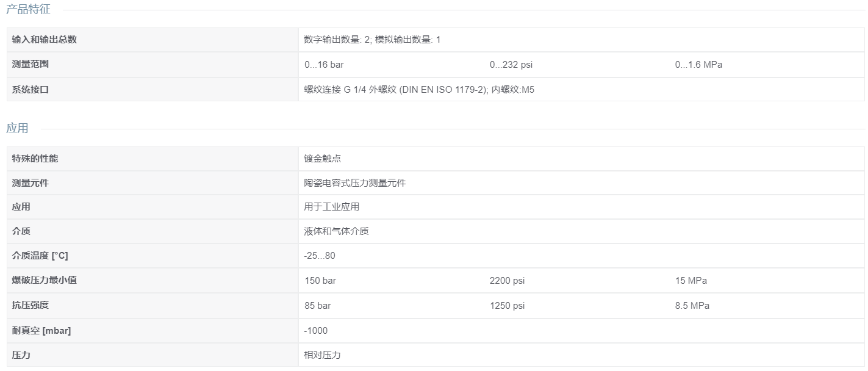The image size is (868, 371).
Task: Select the 应用 row label in table
Action: pos(21,207)
